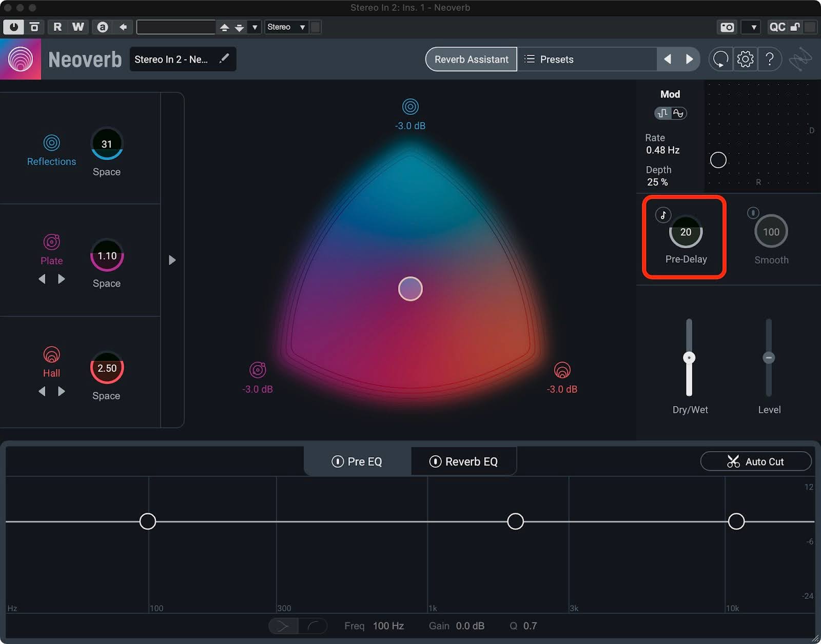
Task: Click the modulation XY pad handle
Action: point(718,160)
